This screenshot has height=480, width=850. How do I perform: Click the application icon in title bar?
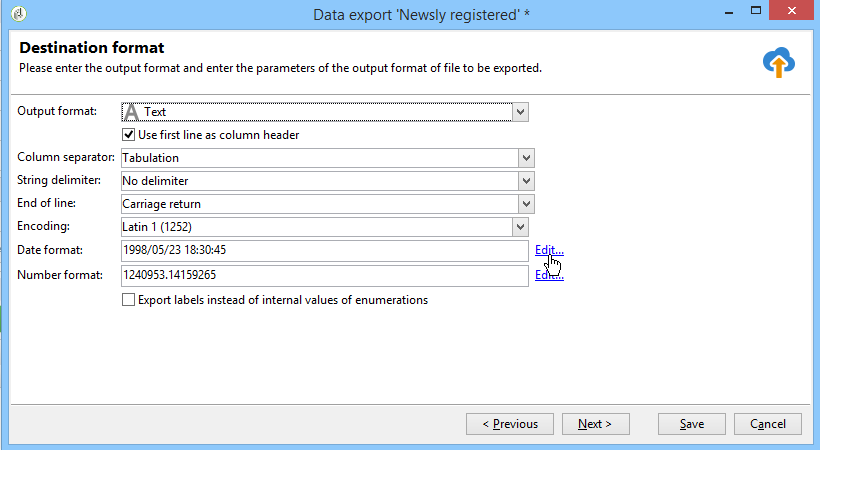click(x=19, y=14)
